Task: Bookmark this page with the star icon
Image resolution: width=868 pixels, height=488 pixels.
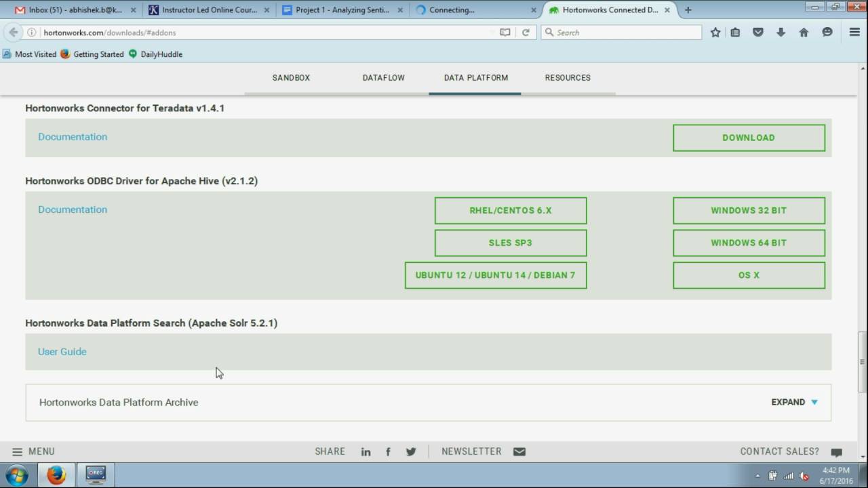Action: coord(715,33)
